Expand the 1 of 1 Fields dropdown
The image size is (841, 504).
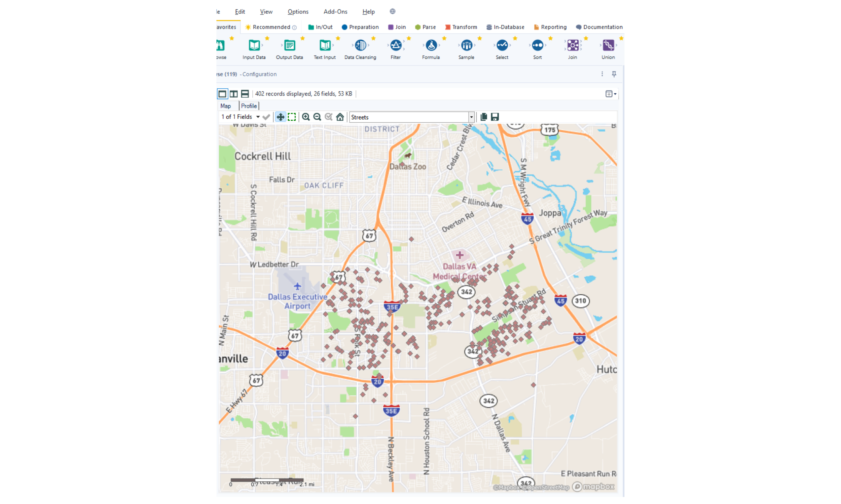click(258, 117)
